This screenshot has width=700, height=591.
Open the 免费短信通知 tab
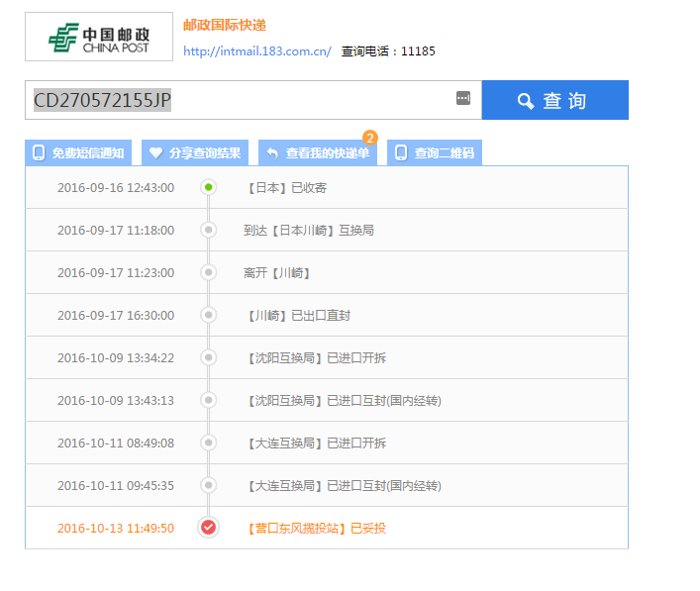(x=78, y=152)
